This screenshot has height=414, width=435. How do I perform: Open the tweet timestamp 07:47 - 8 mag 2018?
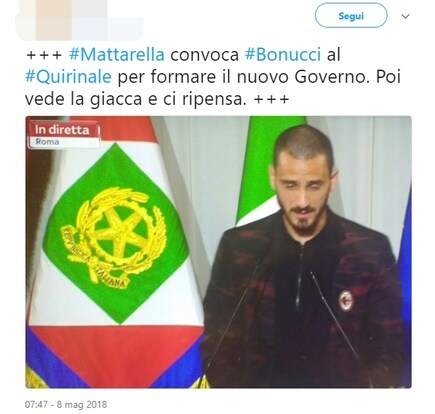coord(66,405)
